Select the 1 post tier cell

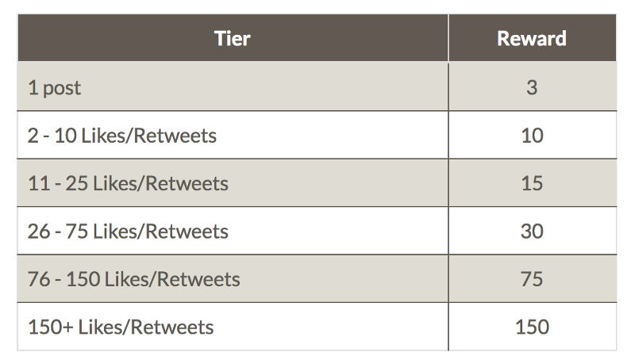point(233,86)
